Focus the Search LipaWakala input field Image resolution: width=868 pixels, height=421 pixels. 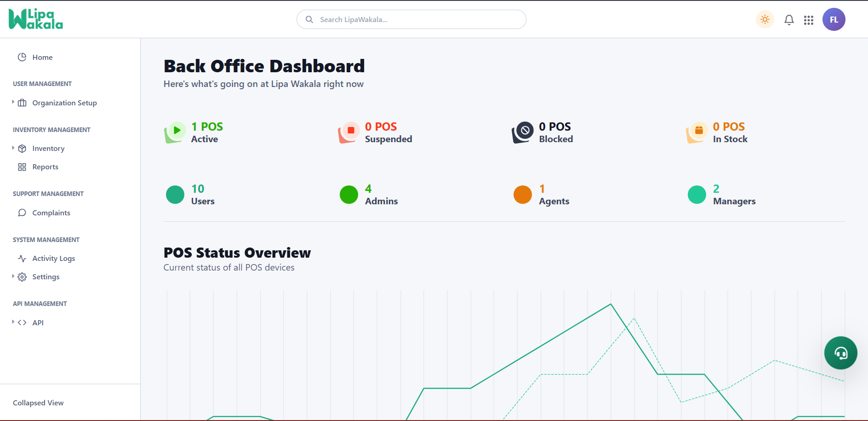pyautogui.click(x=411, y=19)
